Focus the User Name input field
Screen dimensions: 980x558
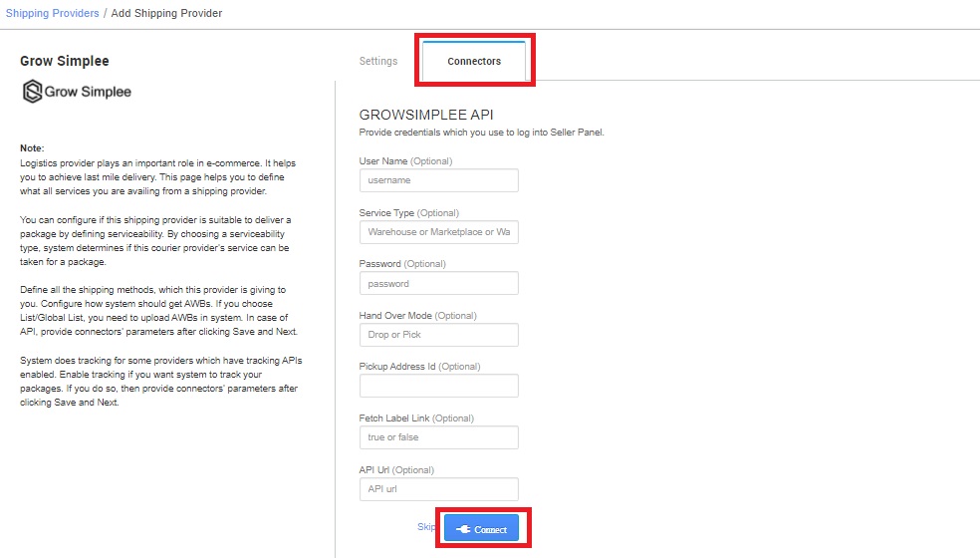[x=439, y=180]
